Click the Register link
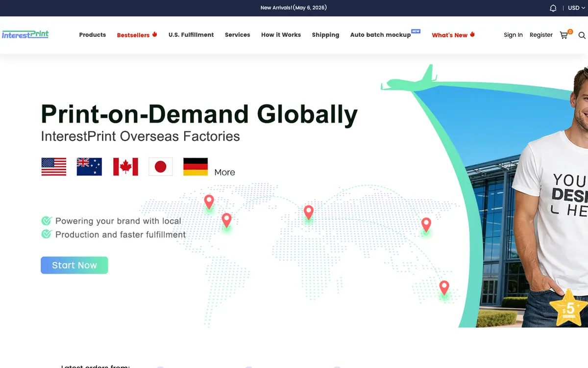588x368 pixels. pyautogui.click(x=541, y=35)
